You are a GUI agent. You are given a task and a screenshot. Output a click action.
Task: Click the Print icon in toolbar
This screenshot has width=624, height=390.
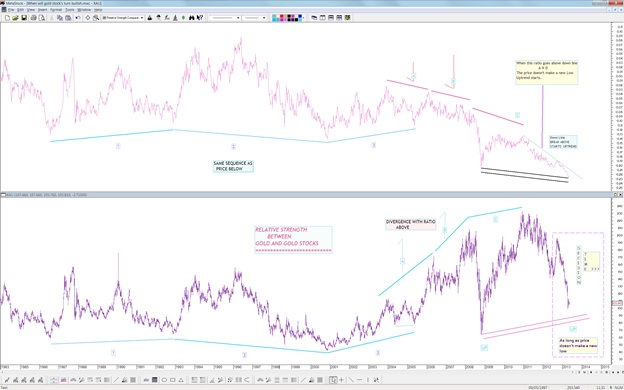tap(33, 18)
